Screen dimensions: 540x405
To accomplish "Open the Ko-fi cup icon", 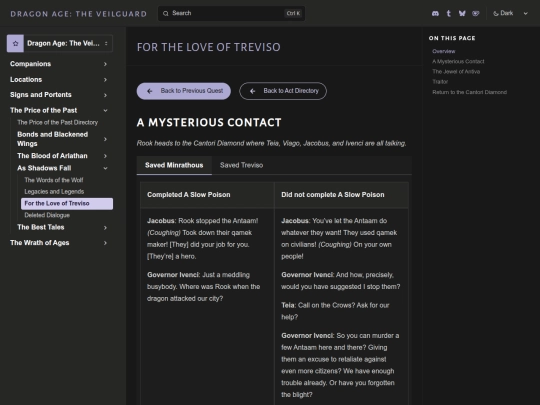I will point(476,13).
